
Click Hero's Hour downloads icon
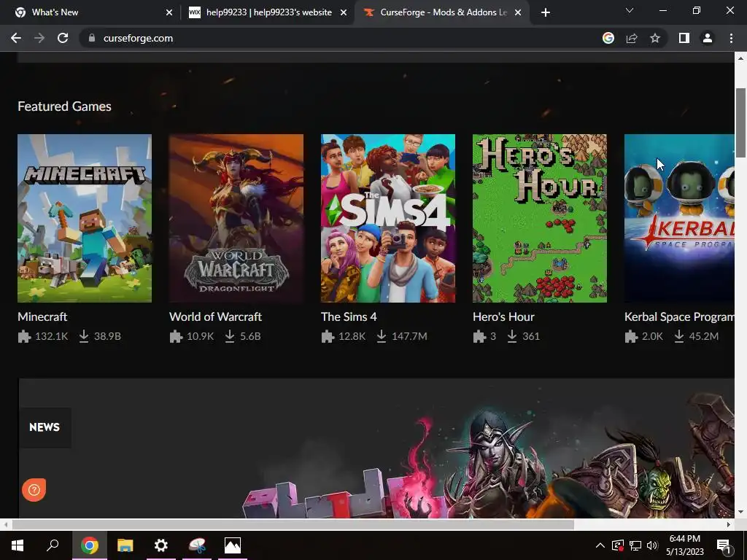(x=512, y=336)
